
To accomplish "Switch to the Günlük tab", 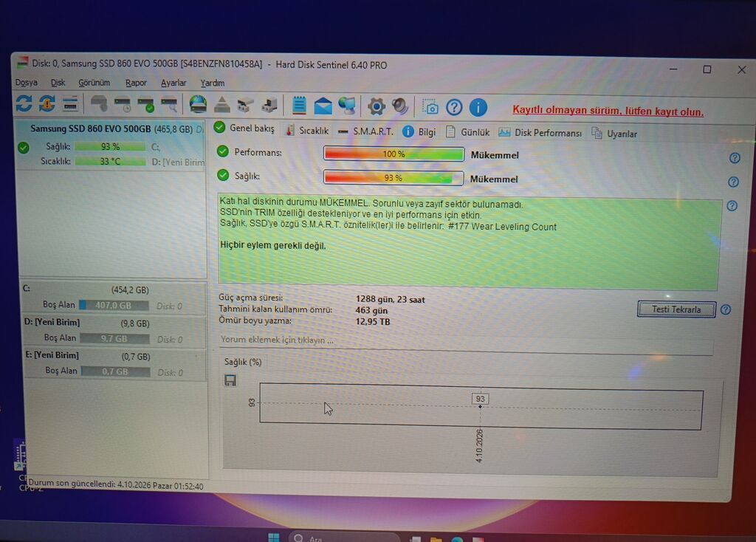I will 467,132.
